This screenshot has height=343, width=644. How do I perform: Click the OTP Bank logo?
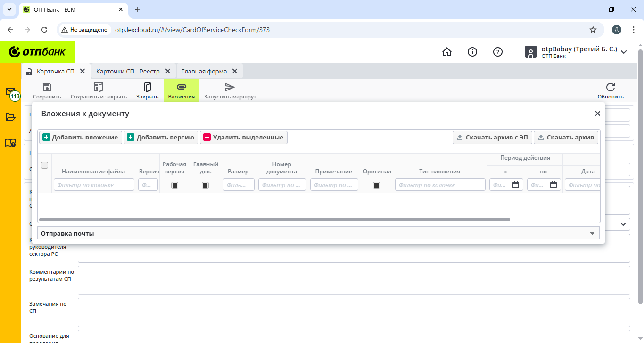coord(37,52)
